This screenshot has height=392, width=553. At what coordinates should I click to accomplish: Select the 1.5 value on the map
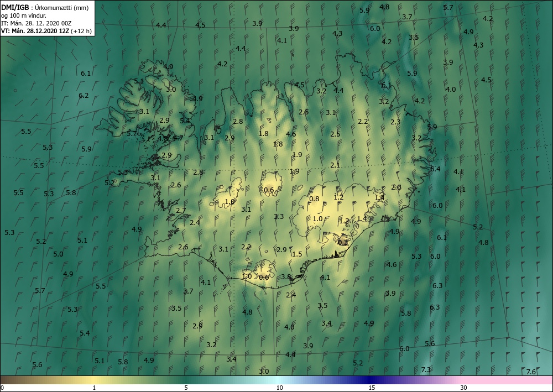point(297,254)
